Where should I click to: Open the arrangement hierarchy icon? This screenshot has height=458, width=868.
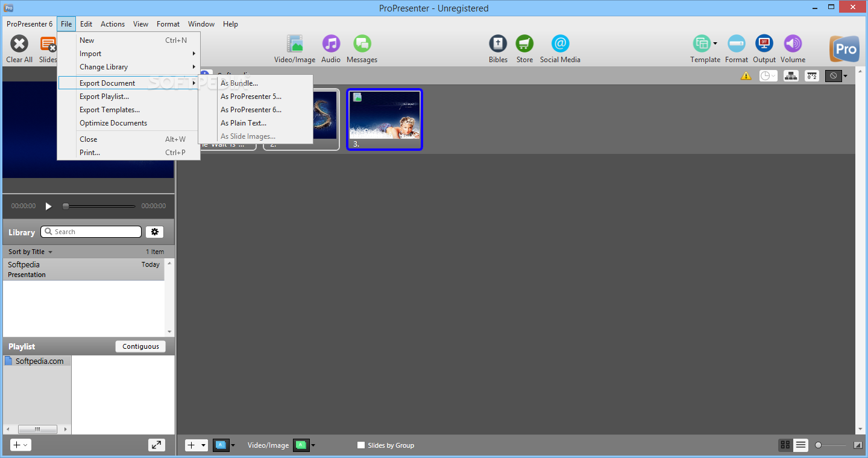791,76
